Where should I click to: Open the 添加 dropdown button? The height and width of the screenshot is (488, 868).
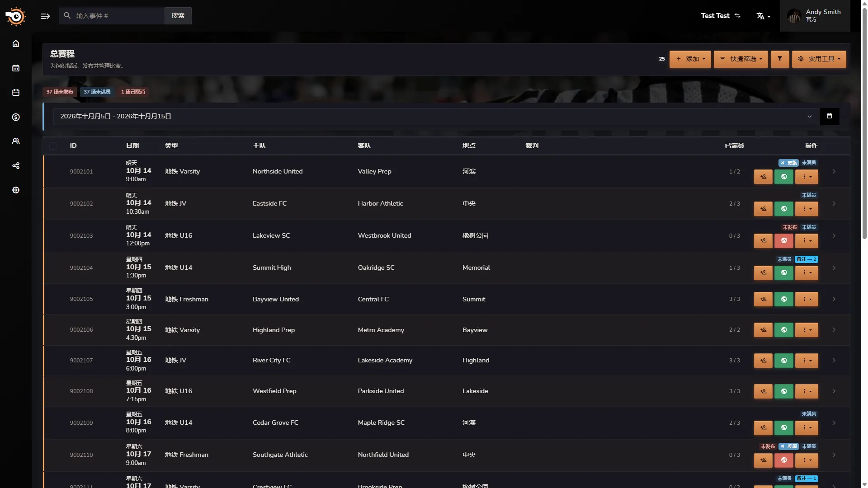690,59
